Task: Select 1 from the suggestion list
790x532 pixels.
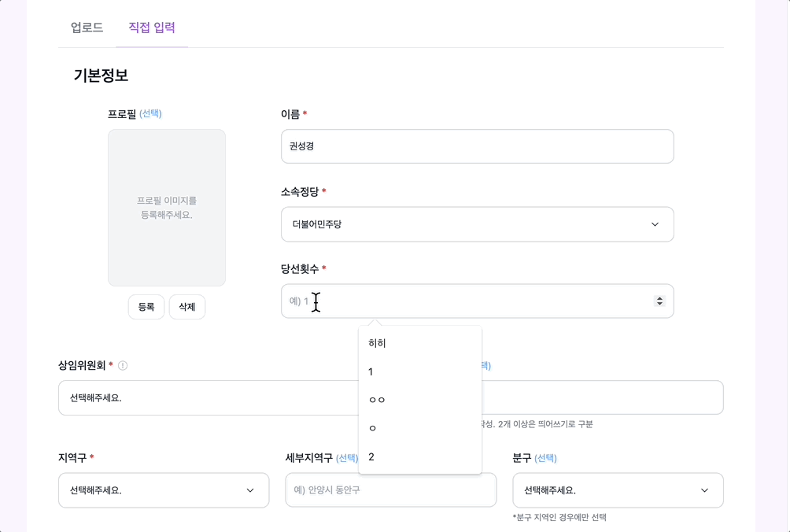Action: 421,371
